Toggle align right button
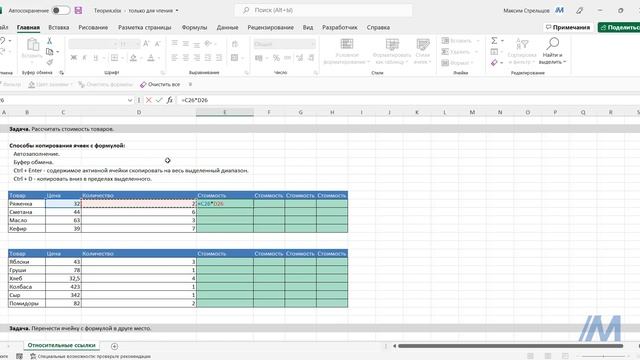The height and width of the screenshot is (360, 640). [196, 58]
